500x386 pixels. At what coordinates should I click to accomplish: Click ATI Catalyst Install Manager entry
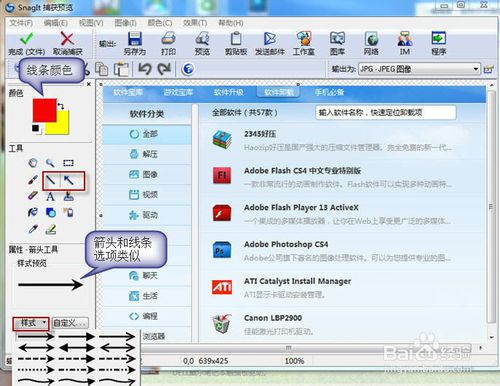(342, 287)
